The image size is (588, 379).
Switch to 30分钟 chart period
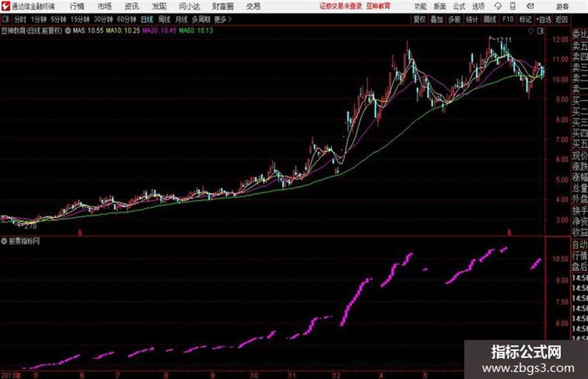pyautogui.click(x=103, y=19)
